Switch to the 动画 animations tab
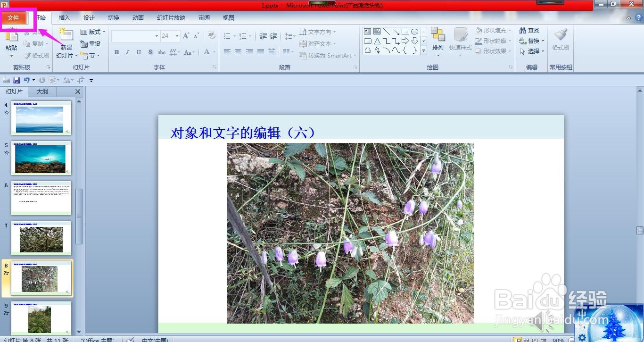Image resolution: width=644 pixels, height=342 pixels. 138,18
